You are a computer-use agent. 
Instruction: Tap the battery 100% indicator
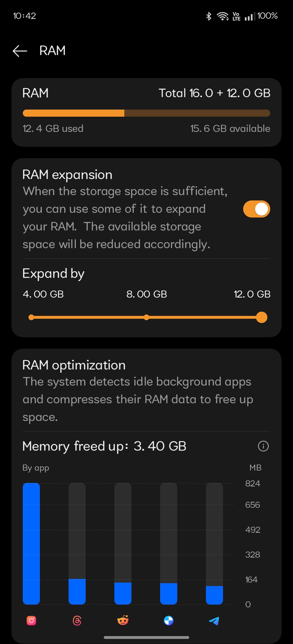(268, 16)
